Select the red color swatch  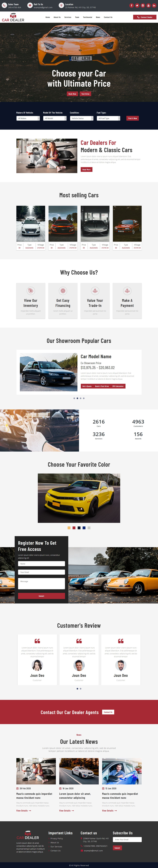(x=74, y=528)
